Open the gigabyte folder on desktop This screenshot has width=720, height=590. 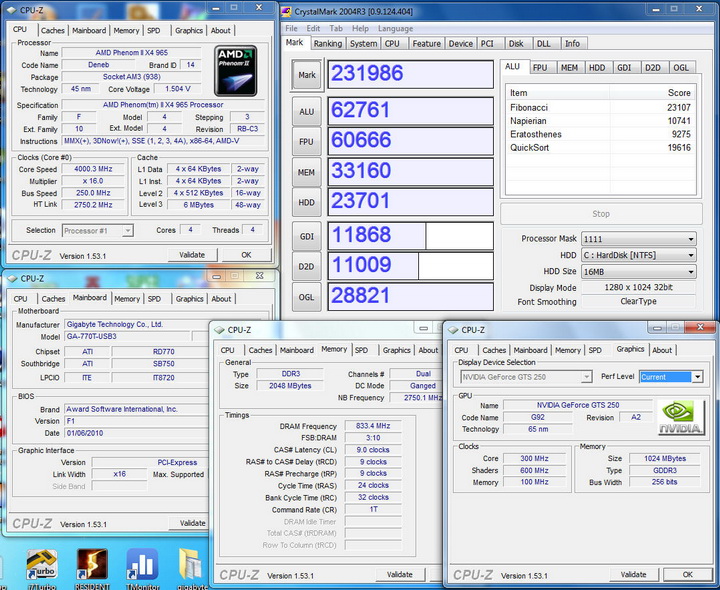(192, 566)
